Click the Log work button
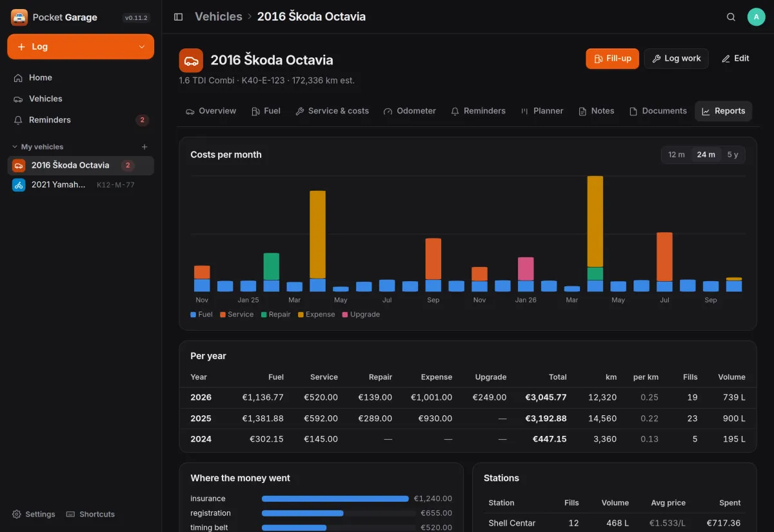Screen dimensions: 774x532 click(x=676, y=58)
